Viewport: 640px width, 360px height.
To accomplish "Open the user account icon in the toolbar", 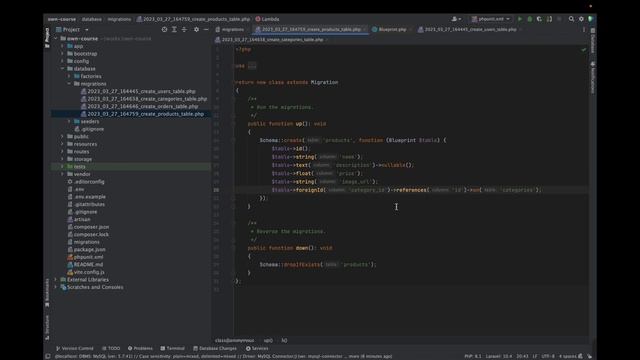I will 456,19.
